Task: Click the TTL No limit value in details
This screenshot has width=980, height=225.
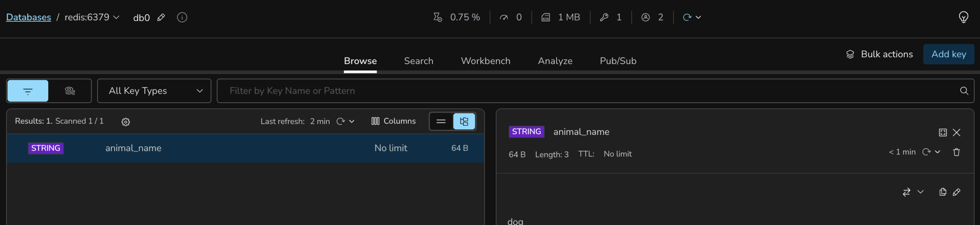Action: 617,154
